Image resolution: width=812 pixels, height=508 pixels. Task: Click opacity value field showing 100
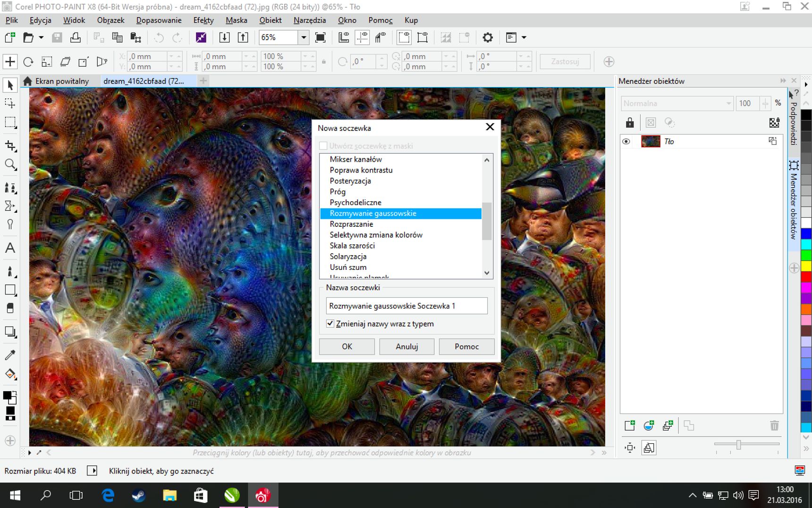[x=748, y=103]
